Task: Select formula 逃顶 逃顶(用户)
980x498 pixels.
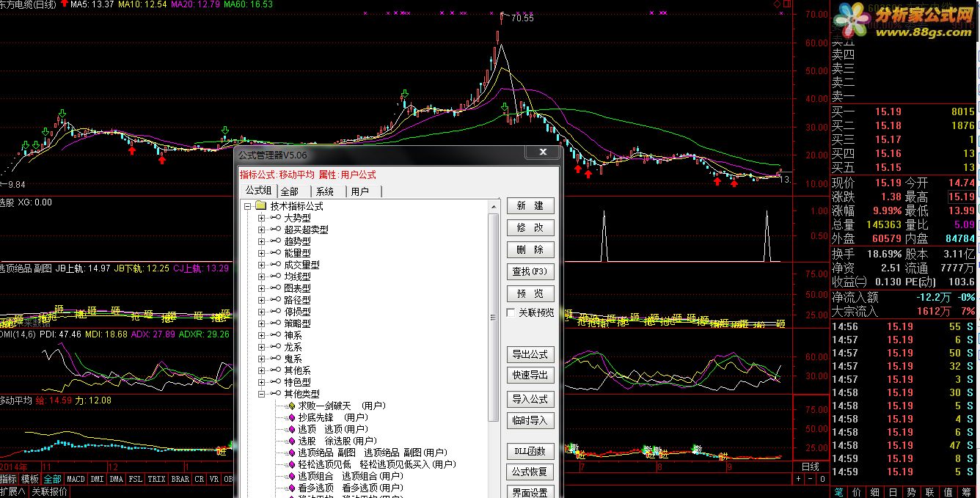Action: 333,429
